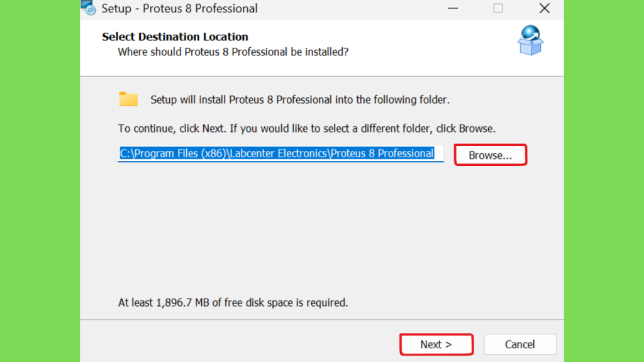
Task: Click the globe and box installer icon
Action: pyautogui.click(x=530, y=40)
